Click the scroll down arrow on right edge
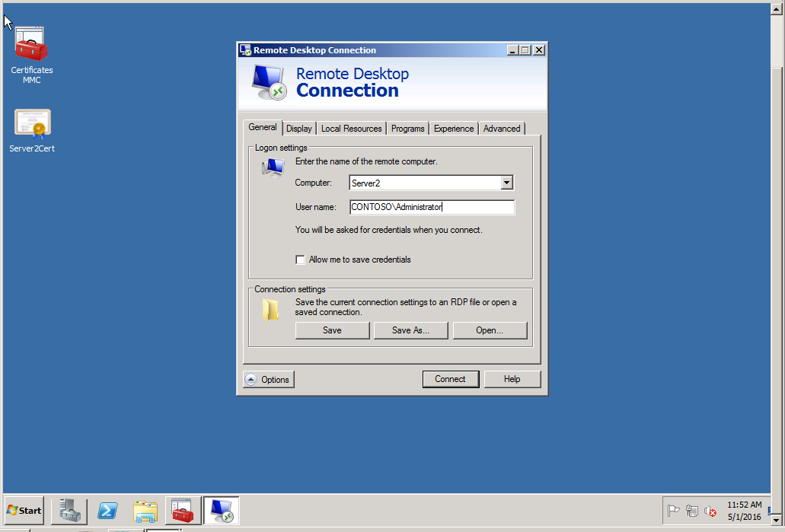This screenshot has width=785, height=532. [777, 520]
